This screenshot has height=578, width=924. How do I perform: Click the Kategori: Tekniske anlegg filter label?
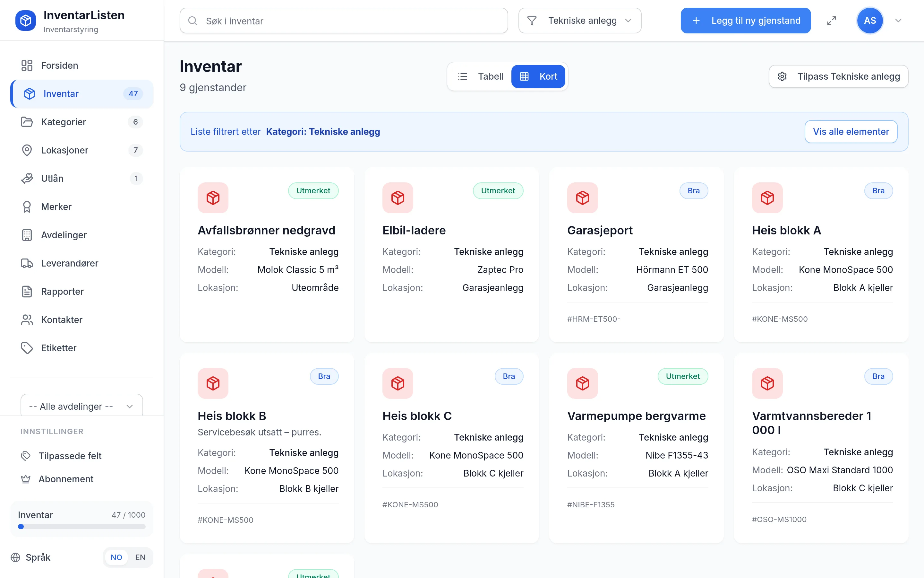click(x=323, y=132)
